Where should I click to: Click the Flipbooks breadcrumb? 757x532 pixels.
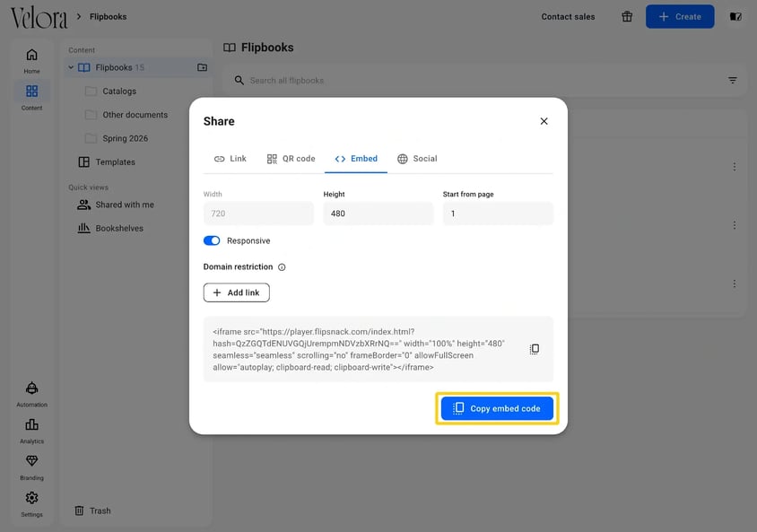109,16
